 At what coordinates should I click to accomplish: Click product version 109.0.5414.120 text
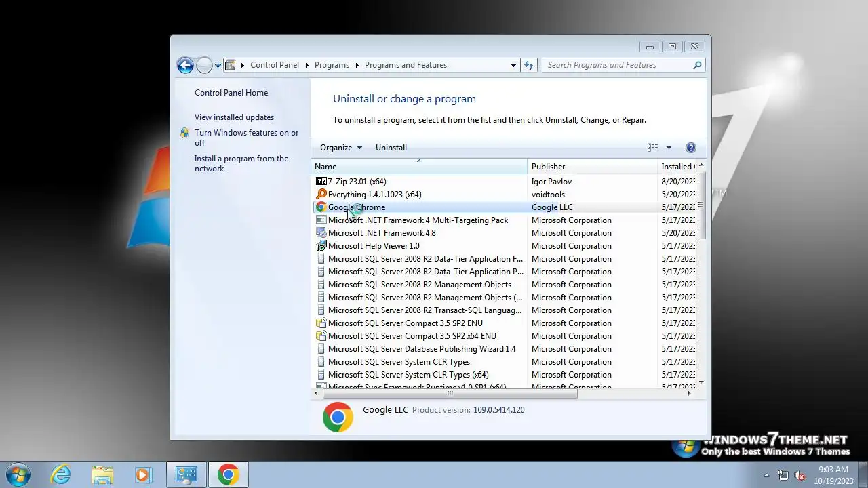499,410
